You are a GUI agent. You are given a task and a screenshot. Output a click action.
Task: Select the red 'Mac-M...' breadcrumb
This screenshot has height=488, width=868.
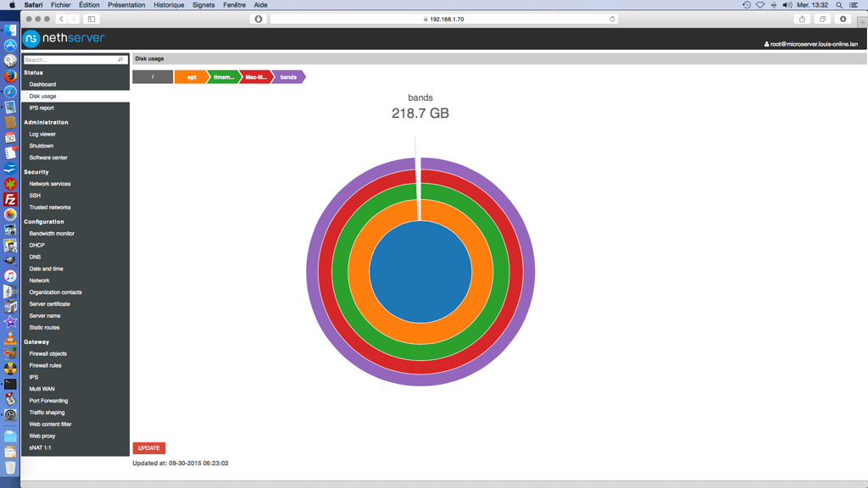256,77
